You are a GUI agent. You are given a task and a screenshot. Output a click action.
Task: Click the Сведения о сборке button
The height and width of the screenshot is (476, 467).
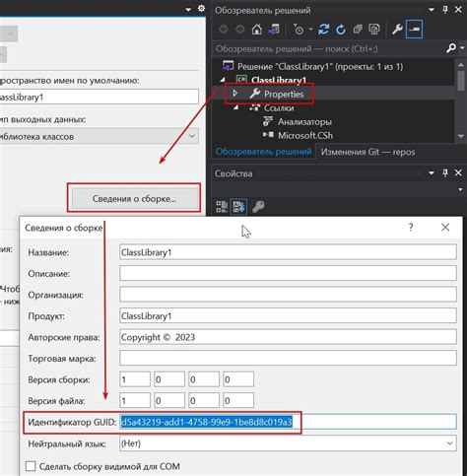coord(134,199)
